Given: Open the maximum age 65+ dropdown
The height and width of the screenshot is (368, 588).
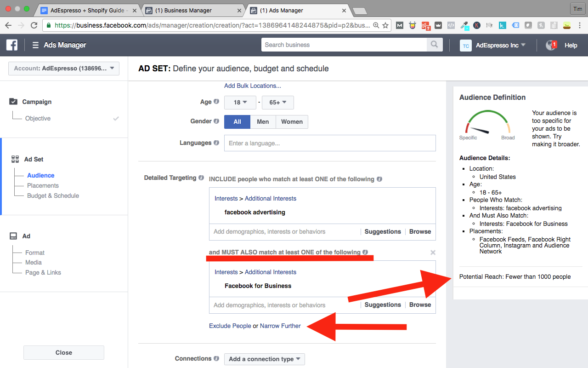Looking at the screenshot, I should tap(278, 102).
